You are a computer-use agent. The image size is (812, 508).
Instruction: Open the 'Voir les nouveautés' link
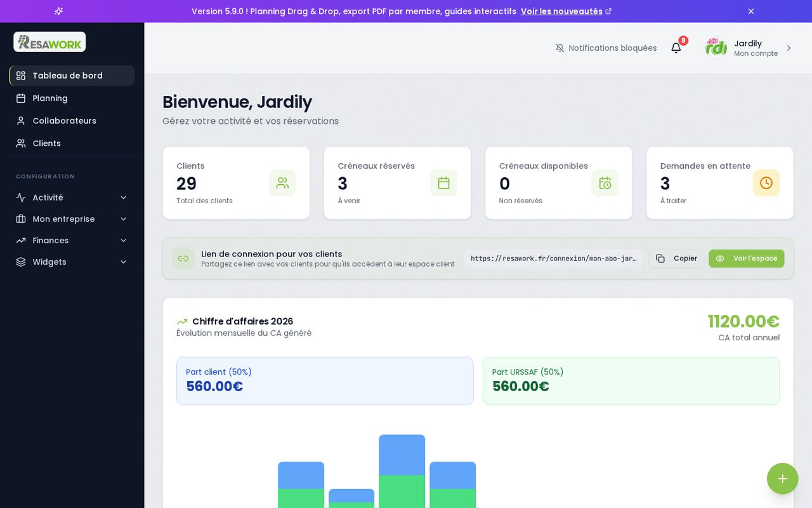[x=566, y=11]
